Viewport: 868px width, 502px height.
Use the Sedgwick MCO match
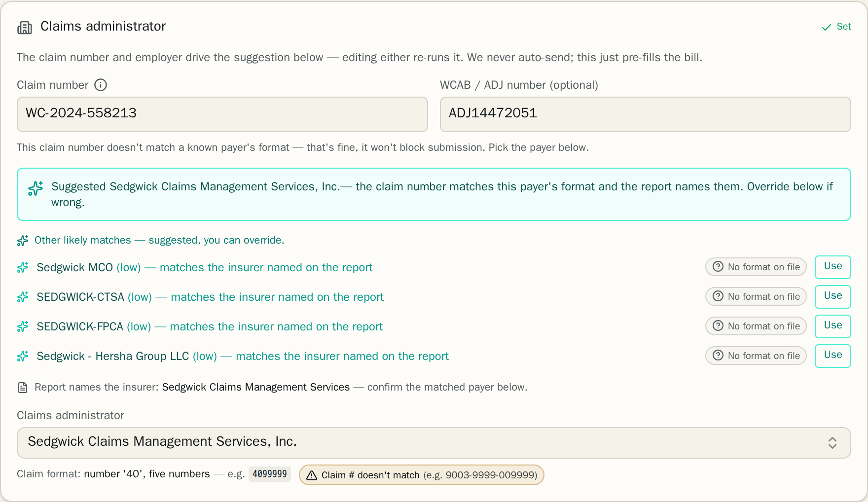(833, 267)
